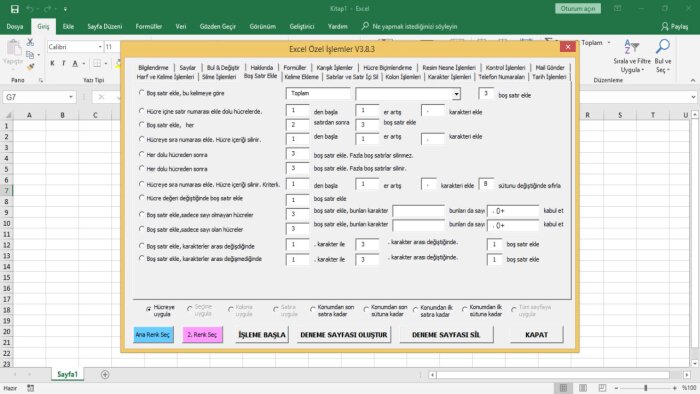This screenshot has height=394, width=700.
Task: Select 'Hücre içine satır numarası ekle' radio
Action: 142,111
